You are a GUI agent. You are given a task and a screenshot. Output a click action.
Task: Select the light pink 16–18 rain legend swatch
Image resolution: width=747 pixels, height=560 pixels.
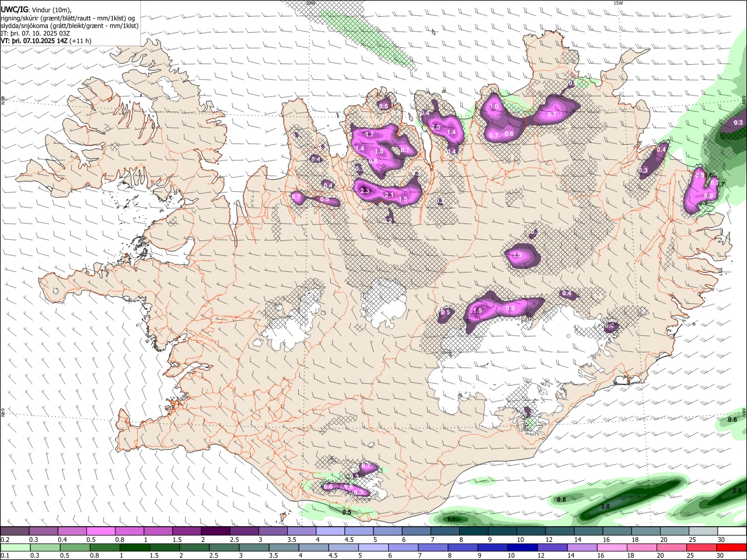pyautogui.click(x=612, y=547)
